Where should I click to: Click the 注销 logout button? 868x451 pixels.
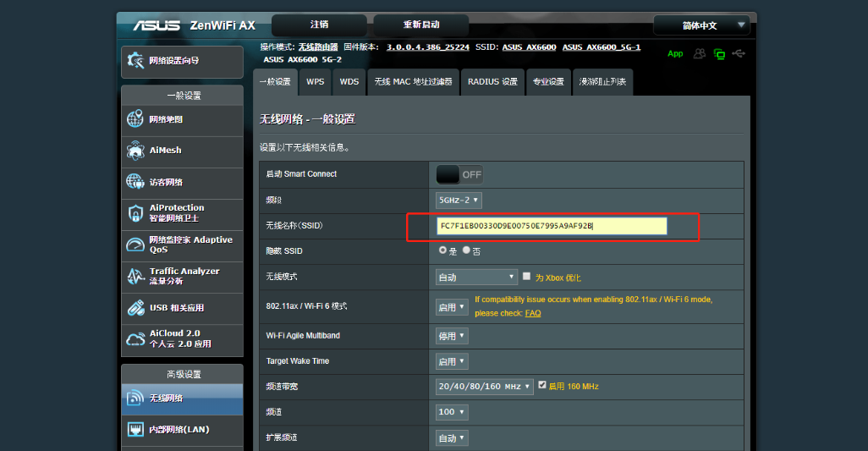[320, 25]
